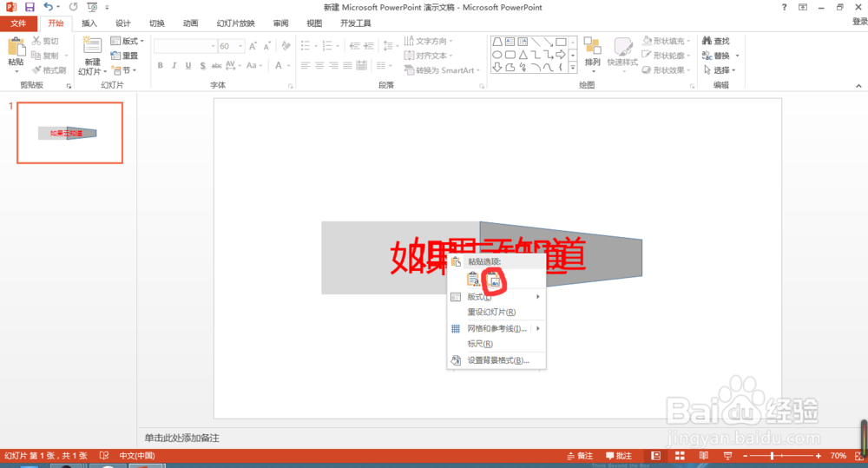Toggle text Shadow formatting

(x=202, y=65)
